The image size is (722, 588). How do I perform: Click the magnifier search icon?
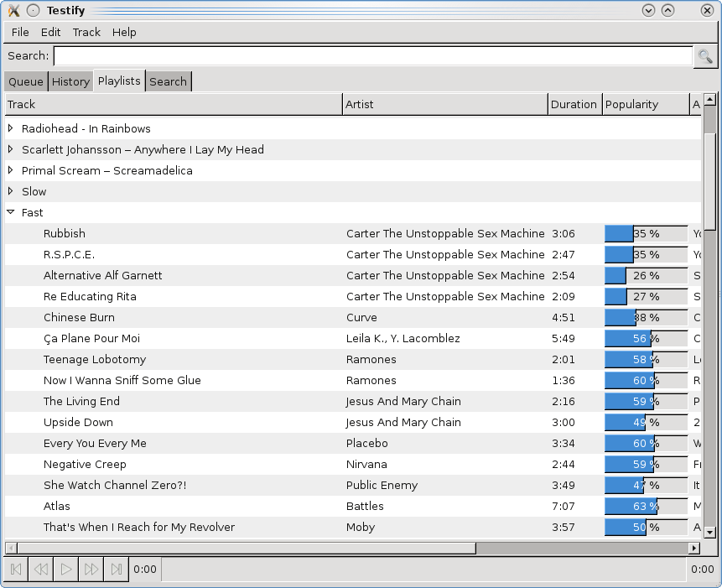tap(705, 56)
